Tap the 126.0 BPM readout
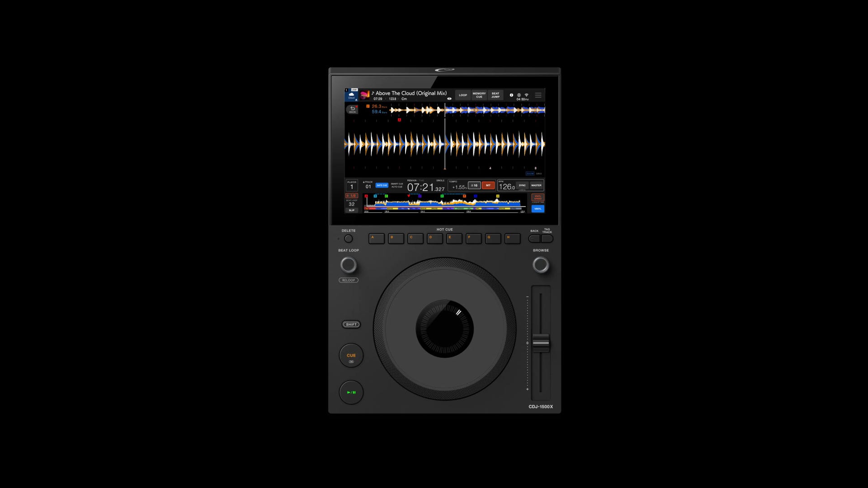This screenshot has height=488, width=868. tap(507, 187)
